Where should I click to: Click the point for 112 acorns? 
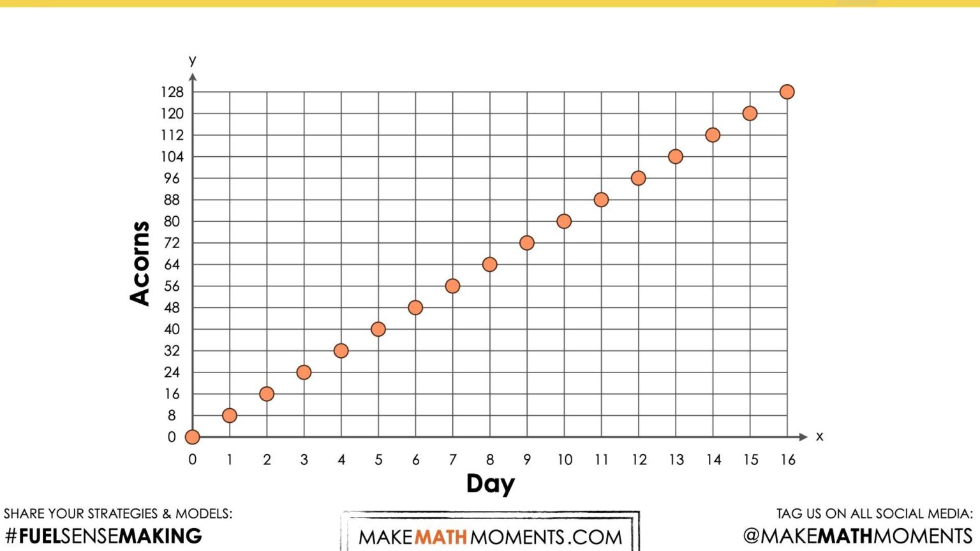coord(713,135)
